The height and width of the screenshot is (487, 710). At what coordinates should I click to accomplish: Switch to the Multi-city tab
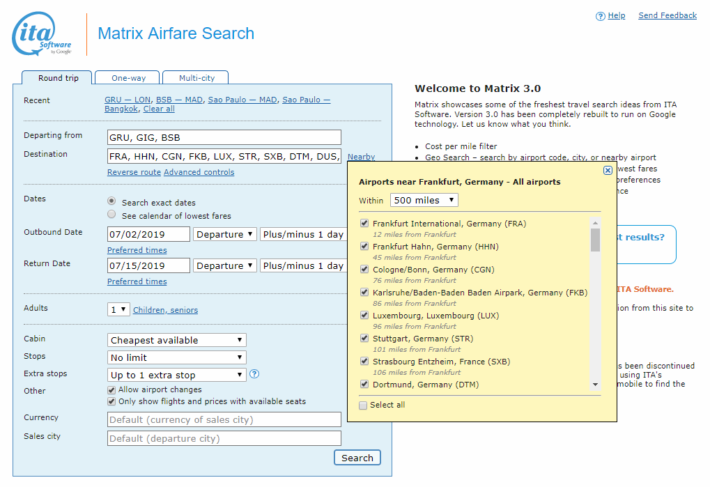point(196,78)
